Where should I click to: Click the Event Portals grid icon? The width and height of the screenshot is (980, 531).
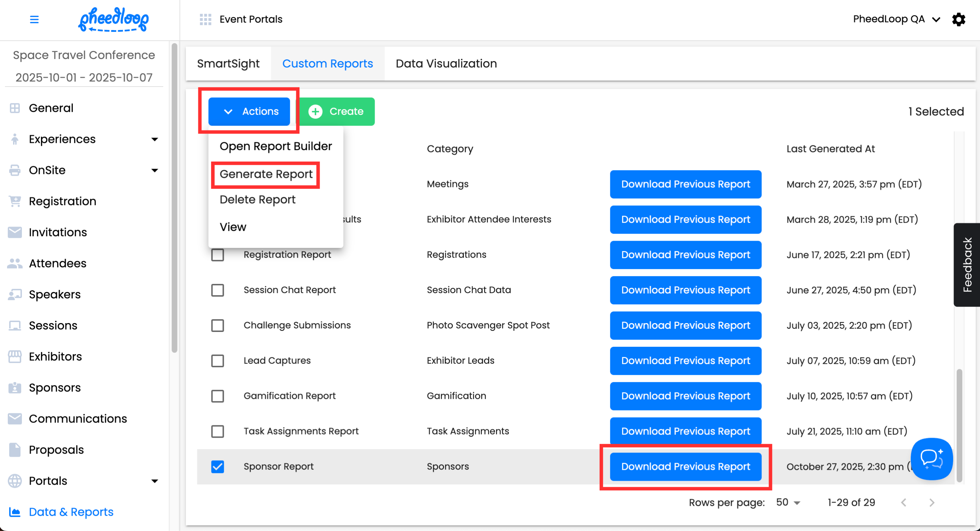coord(205,19)
